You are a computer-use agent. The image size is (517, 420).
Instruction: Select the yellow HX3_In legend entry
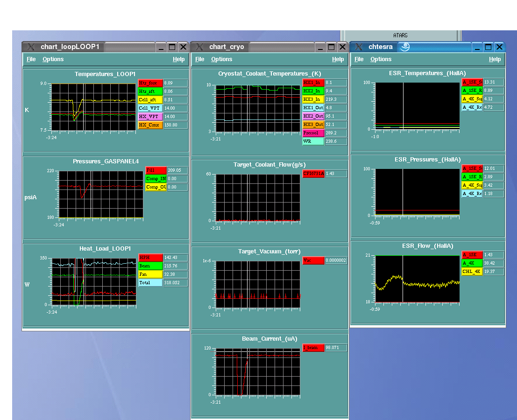pos(313,99)
